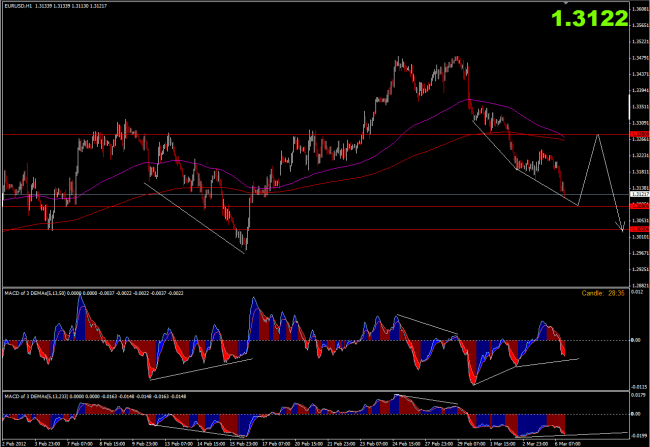650x447 pixels.
Task: Click the 1.31381 price axis label
Action: [x=641, y=187]
